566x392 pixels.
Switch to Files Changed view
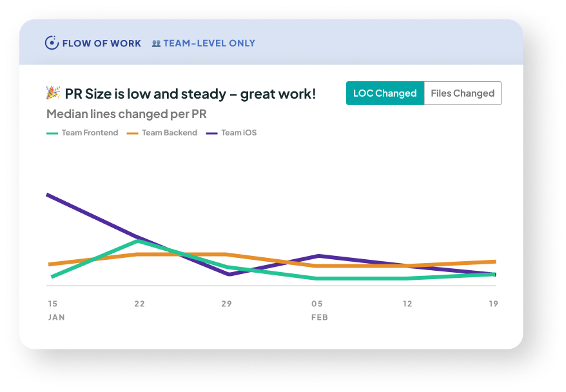pos(462,93)
